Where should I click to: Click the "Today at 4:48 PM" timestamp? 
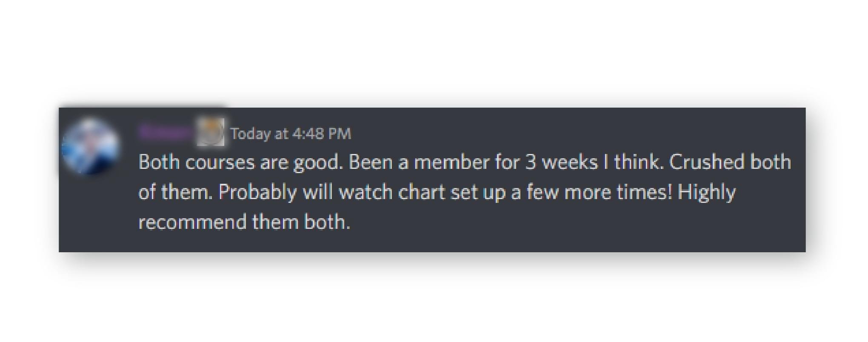pyautogui.click(x=291, y=134)
